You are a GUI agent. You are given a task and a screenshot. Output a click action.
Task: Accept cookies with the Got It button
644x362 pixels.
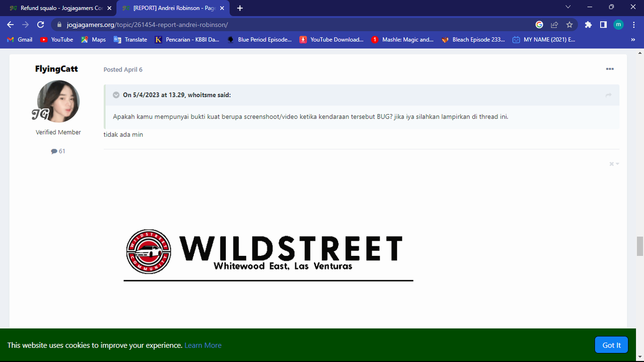pyautogui.click(x=611, y=345)
